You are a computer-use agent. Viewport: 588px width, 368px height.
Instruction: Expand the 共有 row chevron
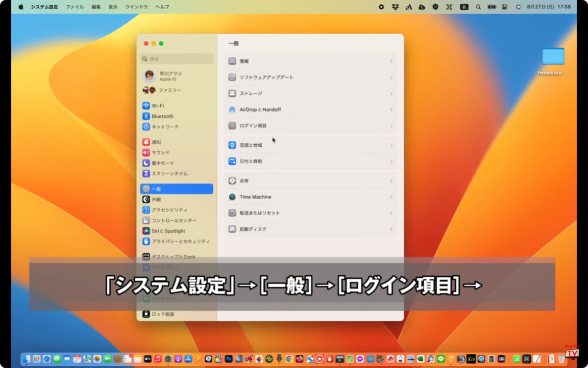392,181
